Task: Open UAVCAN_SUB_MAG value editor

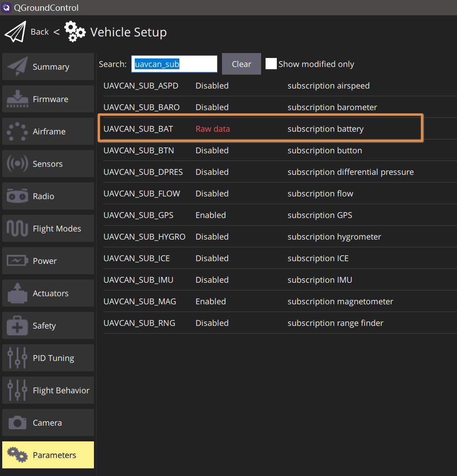Action: coord(210,301)
